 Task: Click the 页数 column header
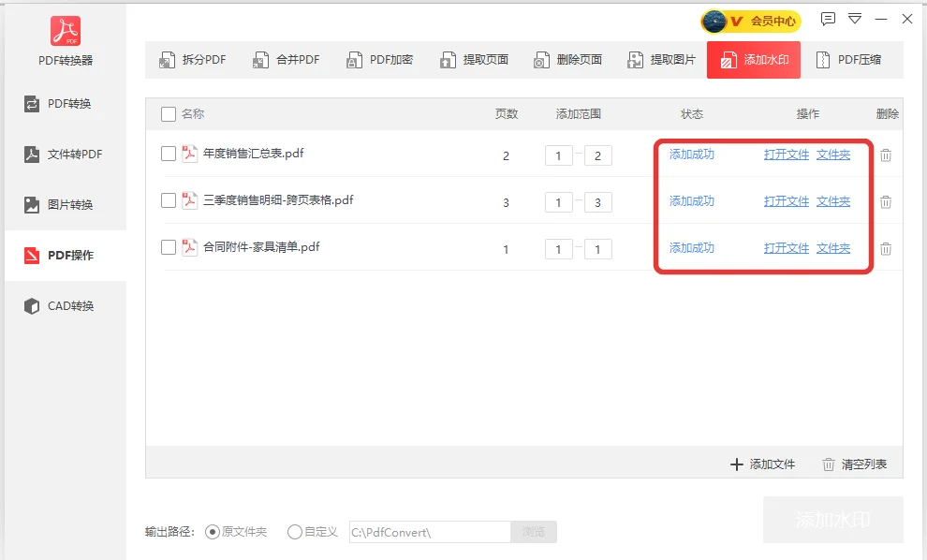[x=507, y=114]
